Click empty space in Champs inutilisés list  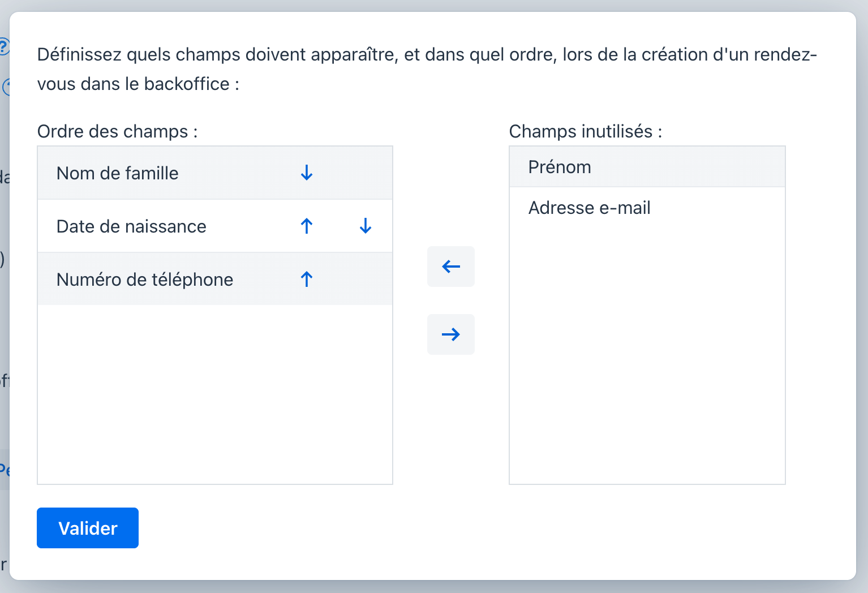click(x=647, y=356)
